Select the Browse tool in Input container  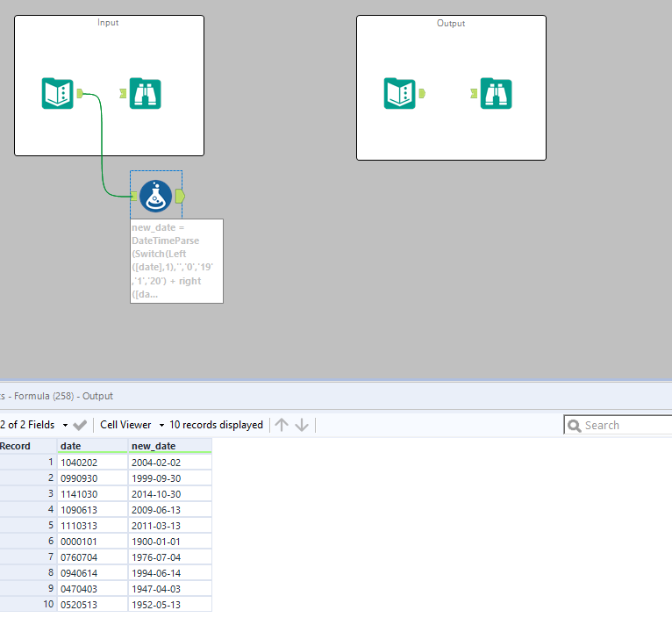[146, 94]
